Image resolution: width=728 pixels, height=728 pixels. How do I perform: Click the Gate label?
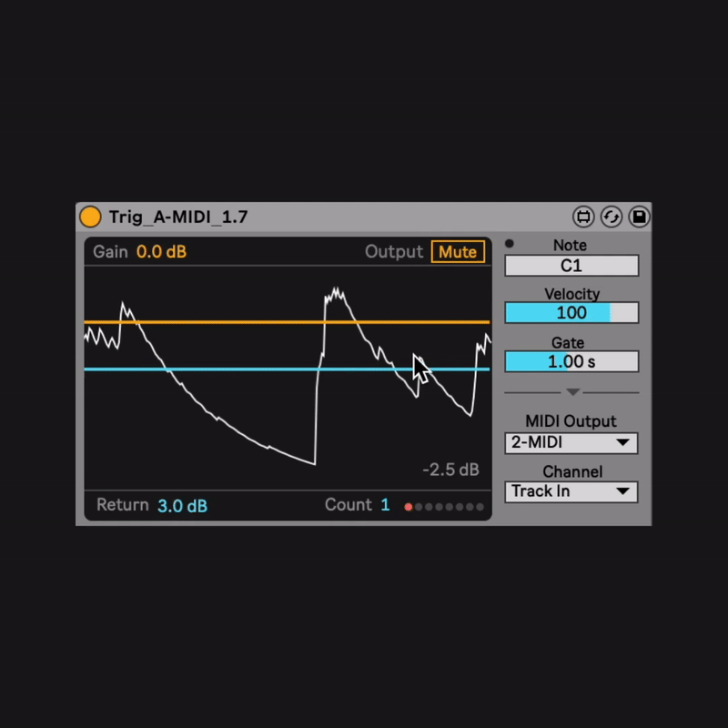pyautogui.click(x=567, y=343)
